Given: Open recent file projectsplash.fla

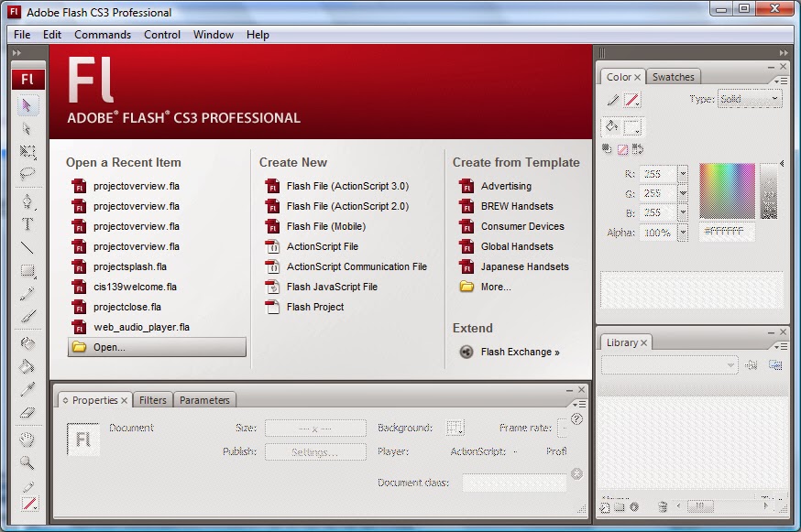Looking at the screenshot, I should click(x=130, y=266).
